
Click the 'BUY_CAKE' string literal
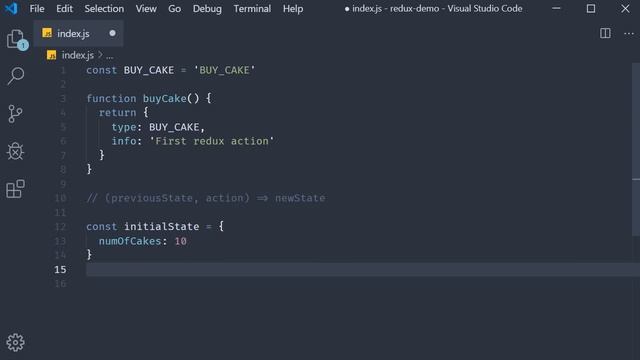224,70
